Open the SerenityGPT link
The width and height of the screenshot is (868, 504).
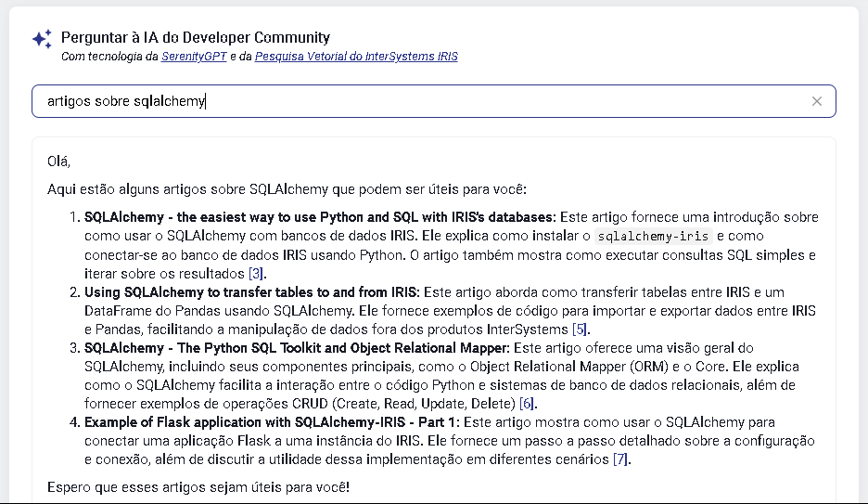click(x=194, y=57)
